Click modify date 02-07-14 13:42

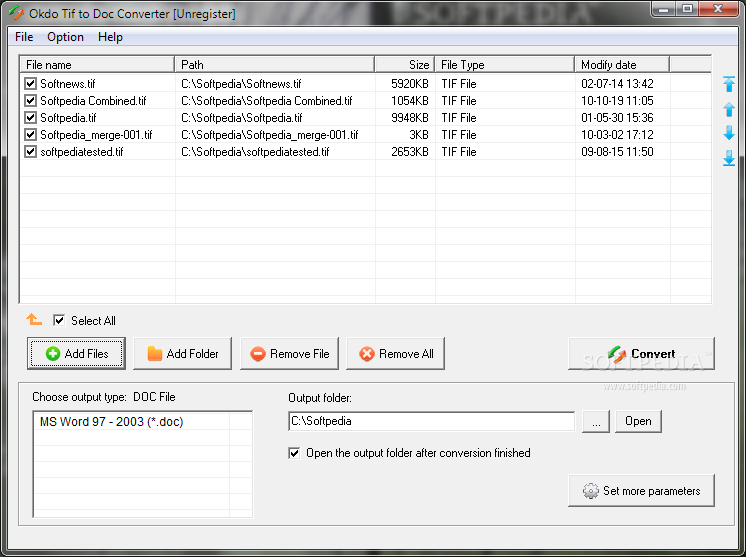[617, 84]
